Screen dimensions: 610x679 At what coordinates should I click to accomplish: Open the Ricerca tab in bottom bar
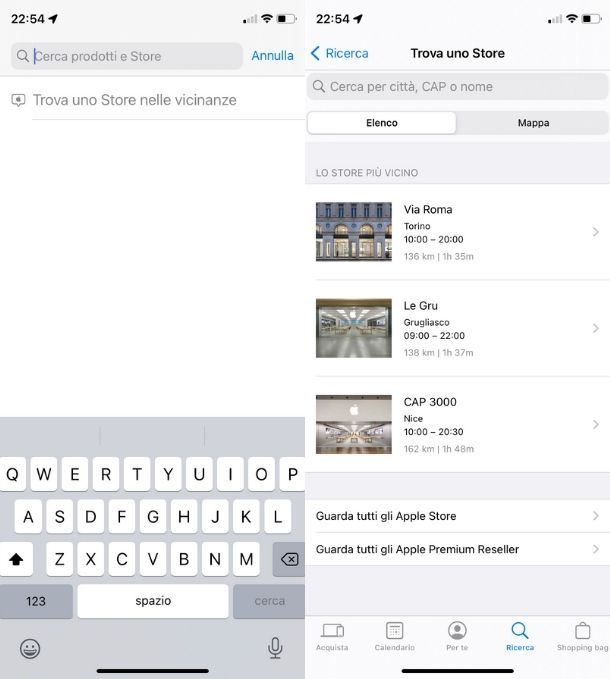pos(520,637)
